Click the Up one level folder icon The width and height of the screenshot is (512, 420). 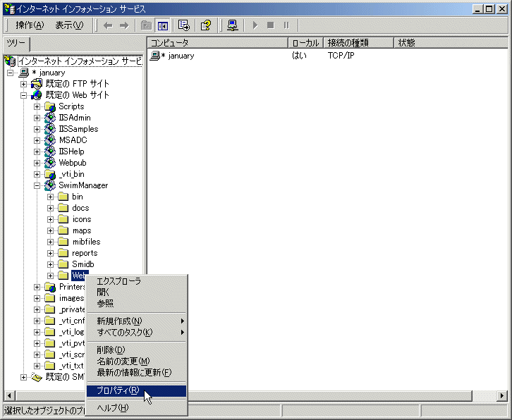tap(146, 25)
